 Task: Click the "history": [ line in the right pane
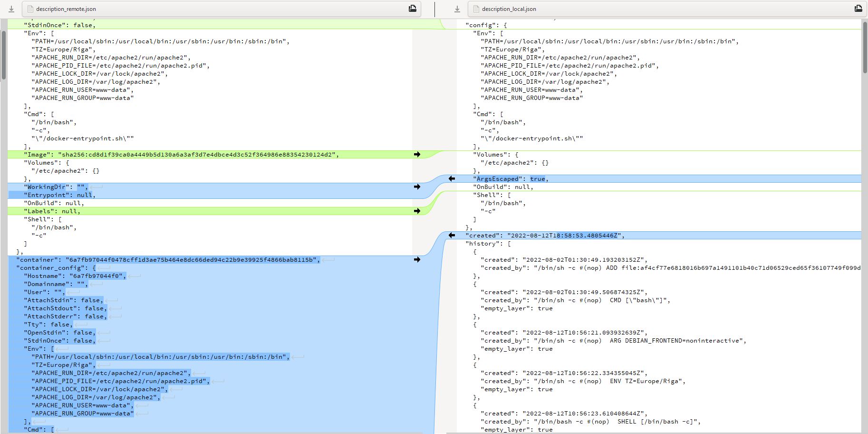488,244
